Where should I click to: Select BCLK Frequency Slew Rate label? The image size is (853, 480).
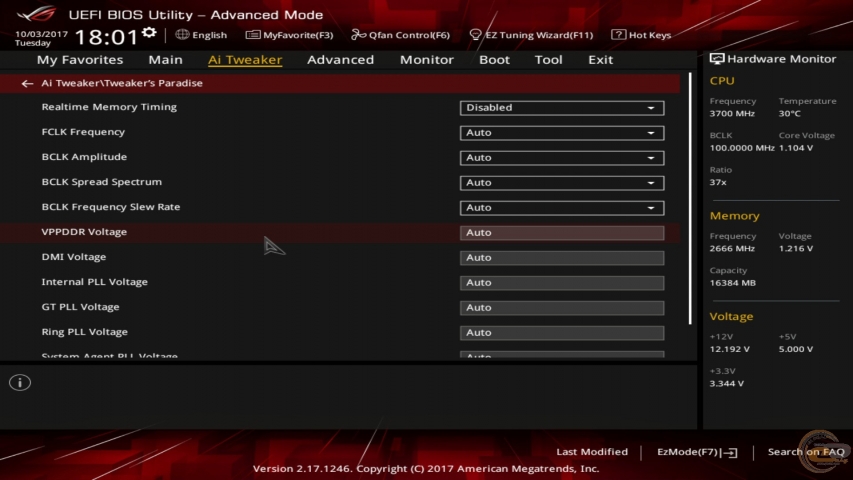click(x=111, y=207)
